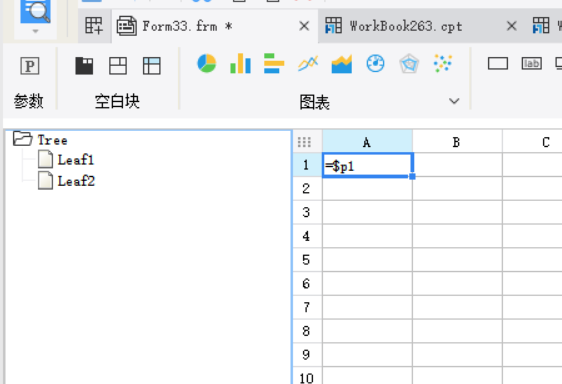
Task: Click the 图表 label
Action: coord(315,102)
